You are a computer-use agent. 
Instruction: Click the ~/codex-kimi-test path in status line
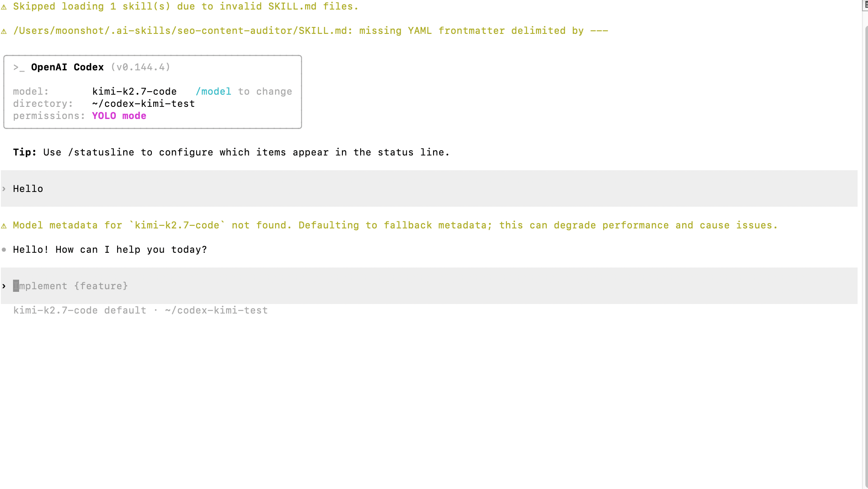pyautogui.click(x=216, y=311)
